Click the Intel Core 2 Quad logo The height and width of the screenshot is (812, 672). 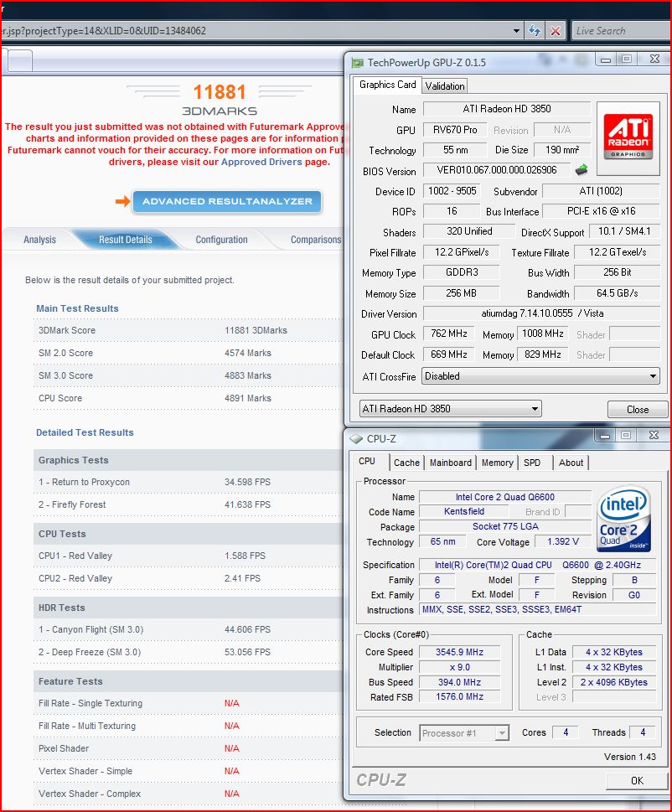click(x=624, y=519)
